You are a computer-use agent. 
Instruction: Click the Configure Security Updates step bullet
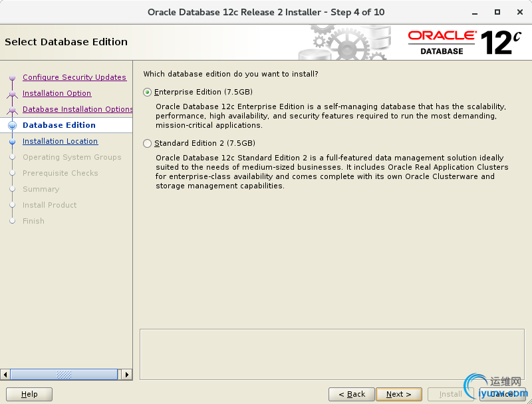13,77
